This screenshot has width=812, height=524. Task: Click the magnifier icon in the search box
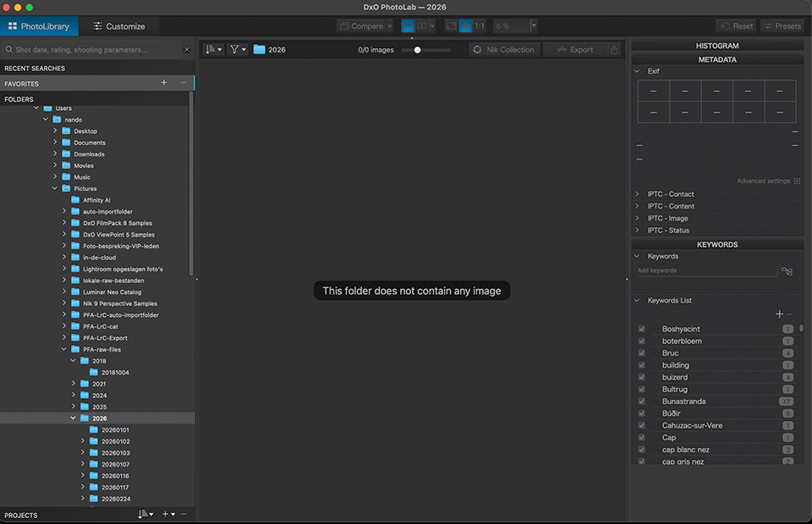pos(8,50)
